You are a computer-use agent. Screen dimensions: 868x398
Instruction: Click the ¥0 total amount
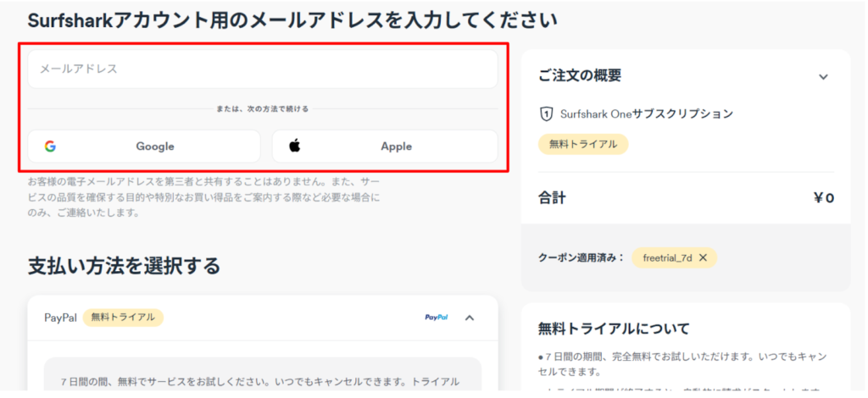point(823,198)
